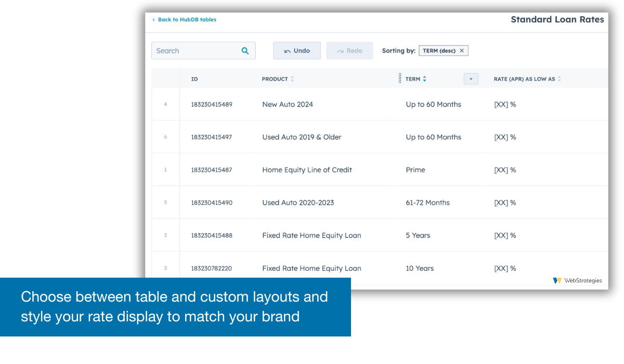Viewport: 624px width, 364px height.
Task: Select ID cell 183230415497
Action: point(212,137)
